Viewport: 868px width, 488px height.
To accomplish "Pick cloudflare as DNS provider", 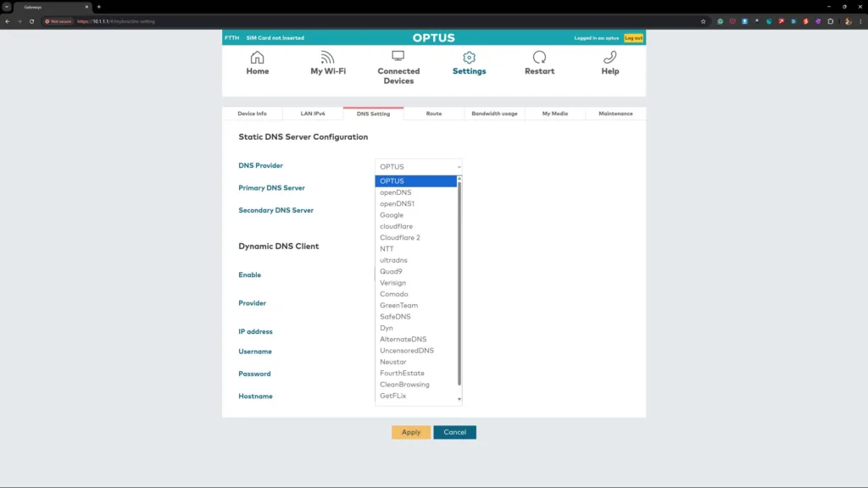I will click(415, 226).
